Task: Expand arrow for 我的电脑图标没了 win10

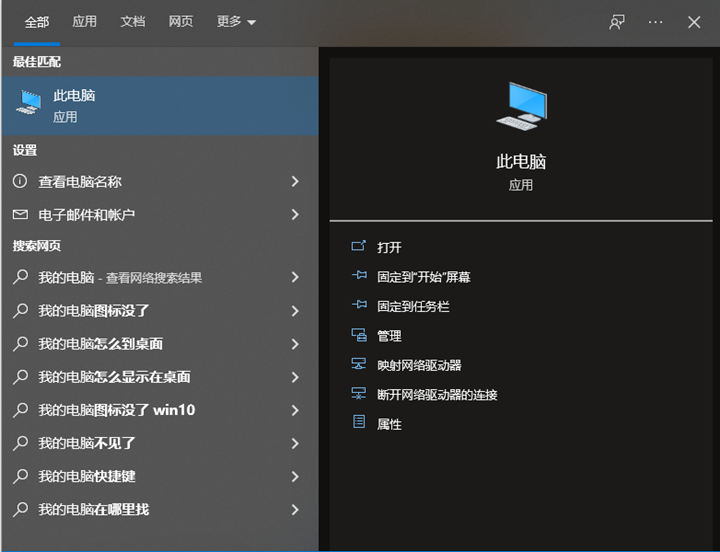Action: [295, 410]
